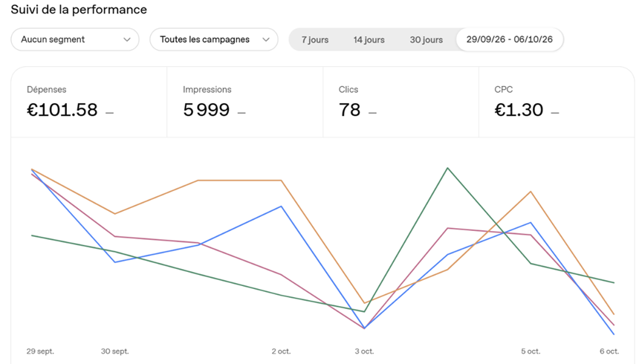642x364 pixels.
Task: Click the orange line's peak above 5 oct.
Action: click(531, 191)
